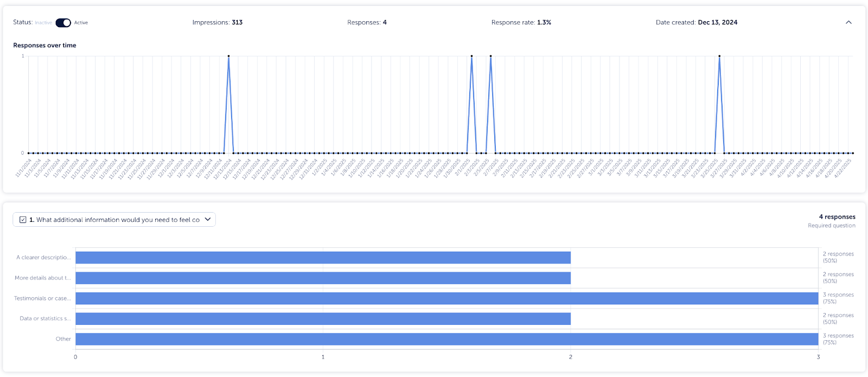The height and width of the screenshot is (377, 868).
Task: Click the 'A clearer descriptio...' axis label
Action: point(43,258)
